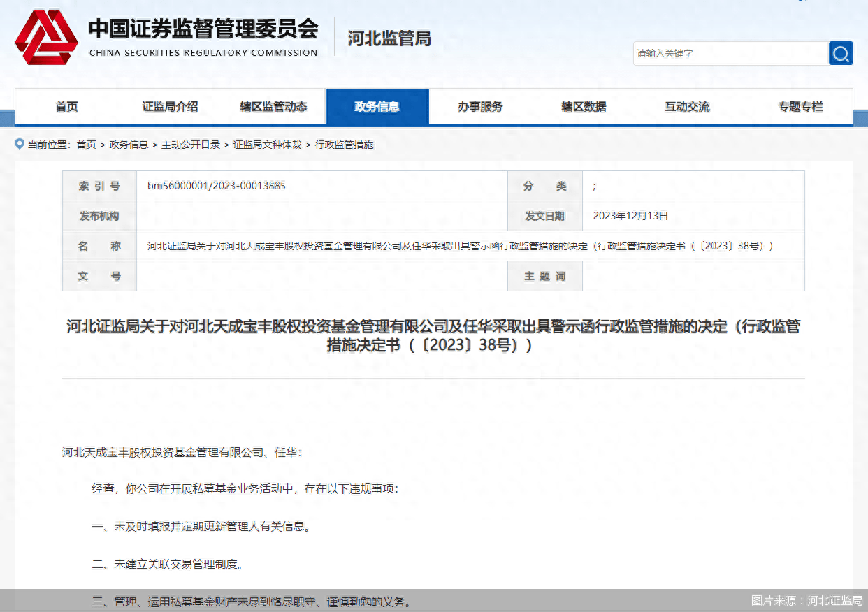
Task: Open the 办事服务 navigation tab
Action: (x=481, y=107)
